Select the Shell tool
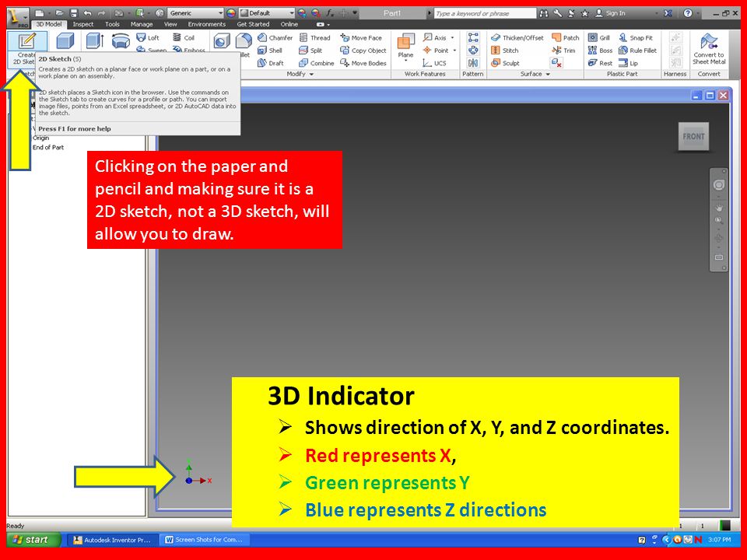Viewport: 747px width, 560px height. (x=270, y=51)
